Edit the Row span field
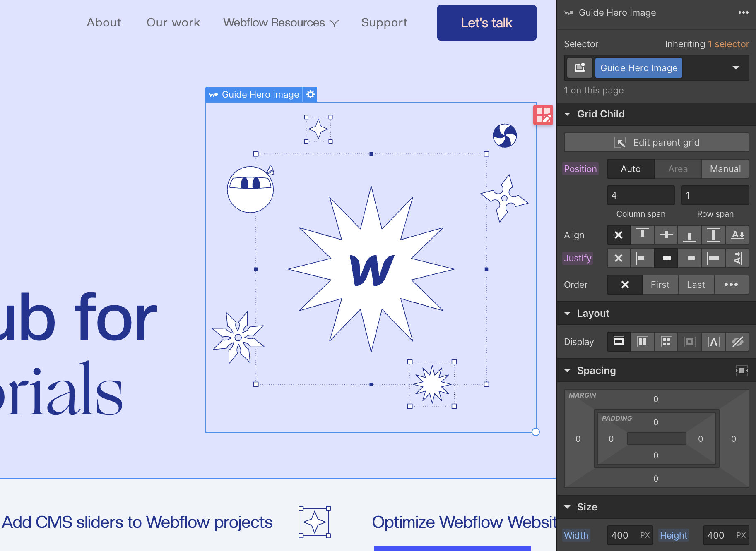The height and width of the screenshot is (551, 756). (715, 195)
